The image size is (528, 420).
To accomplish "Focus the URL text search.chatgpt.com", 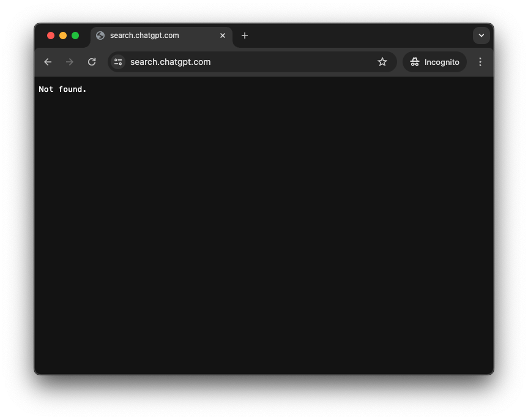I will [x=170, y=62].
